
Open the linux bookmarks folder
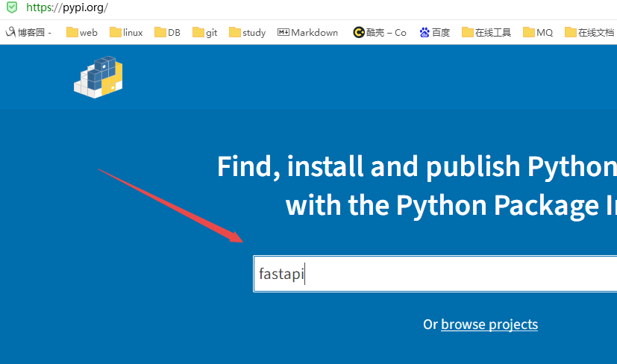click(x=125, y=33)
